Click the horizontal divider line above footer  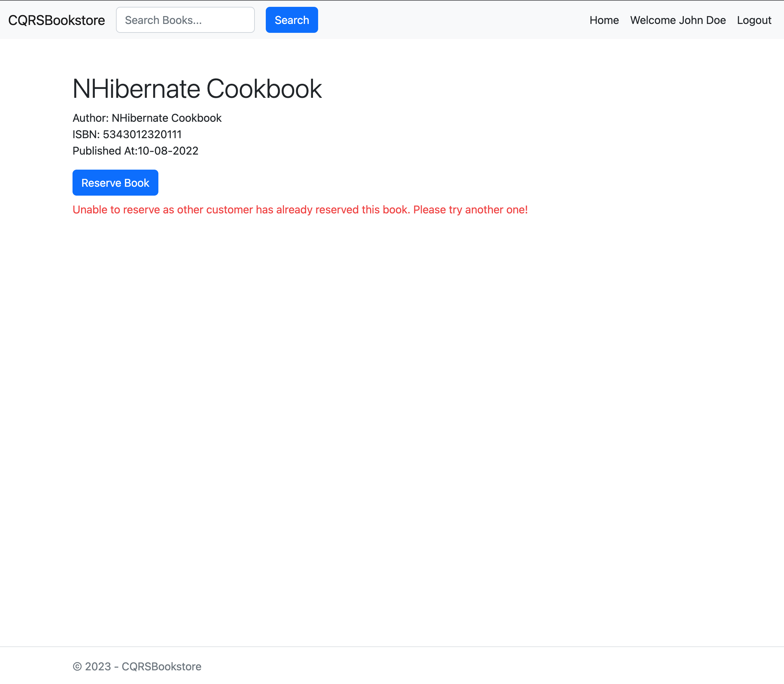click(x=392, y=647)
